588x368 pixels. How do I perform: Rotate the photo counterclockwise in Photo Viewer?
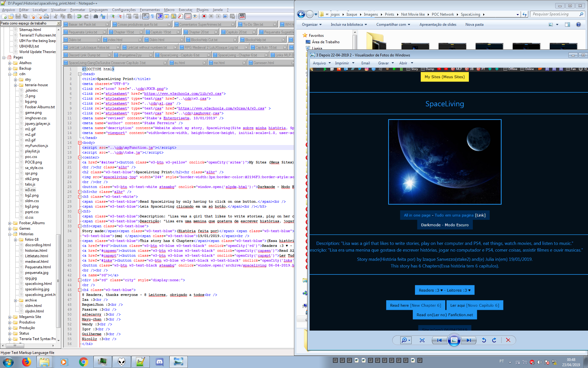[484, 340]
